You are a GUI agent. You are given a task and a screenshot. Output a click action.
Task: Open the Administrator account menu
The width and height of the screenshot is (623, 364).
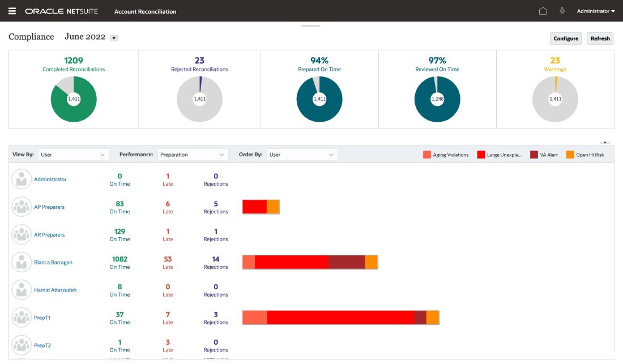[x=594, y=11]
